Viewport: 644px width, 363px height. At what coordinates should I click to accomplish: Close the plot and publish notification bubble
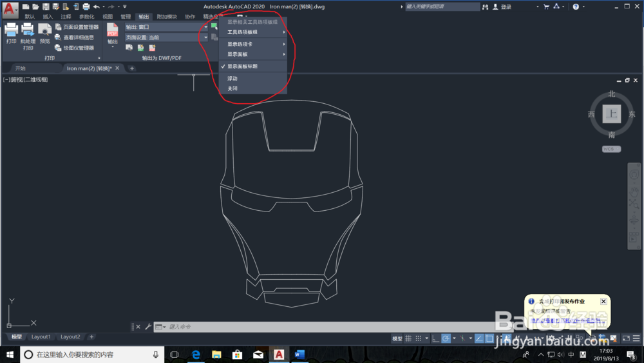click(x=603, y=301)
